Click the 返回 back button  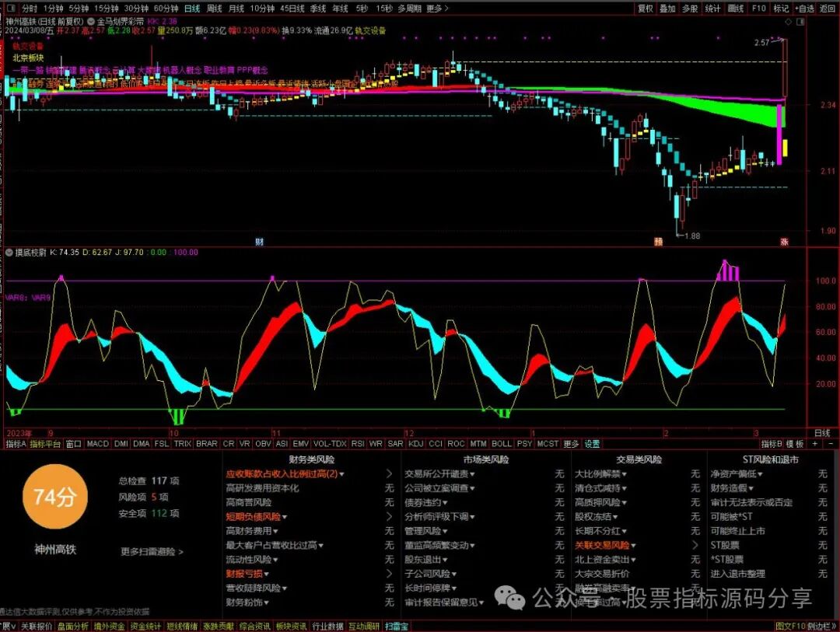click(828, 8)
